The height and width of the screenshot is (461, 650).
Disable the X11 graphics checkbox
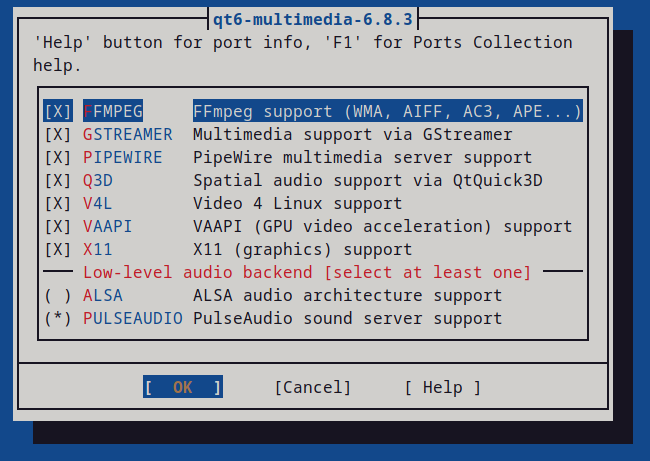57,249
